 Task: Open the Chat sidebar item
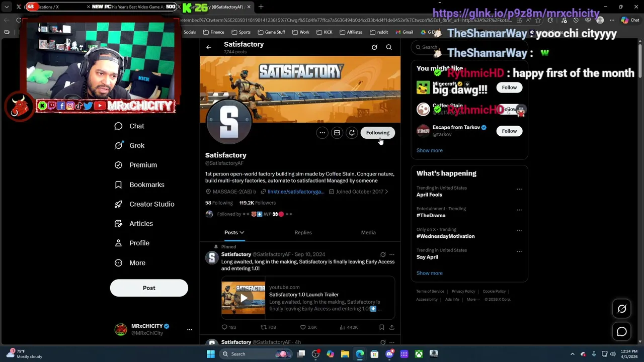129,126
